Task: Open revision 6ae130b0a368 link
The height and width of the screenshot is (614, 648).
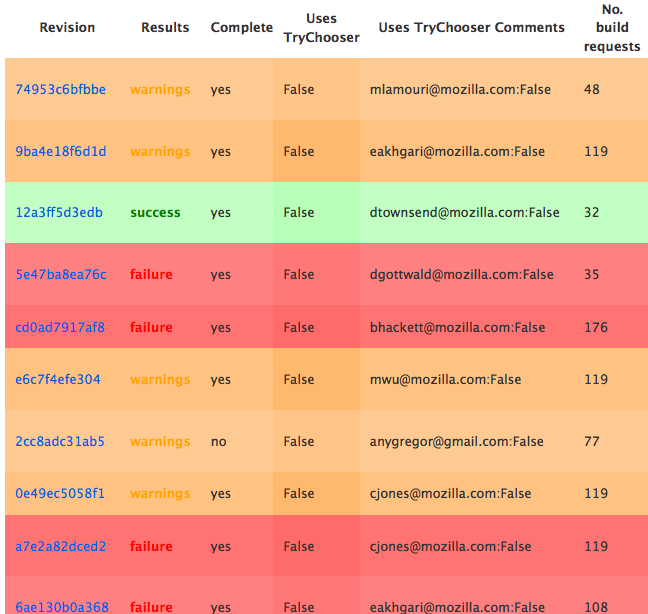Action: (62, 607)
